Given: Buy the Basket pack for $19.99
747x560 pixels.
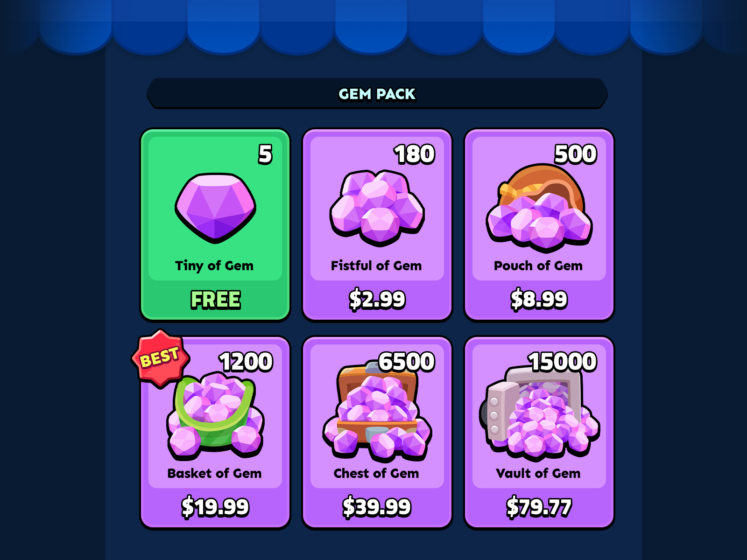Looking at the screenshot, I should (215, 507).
